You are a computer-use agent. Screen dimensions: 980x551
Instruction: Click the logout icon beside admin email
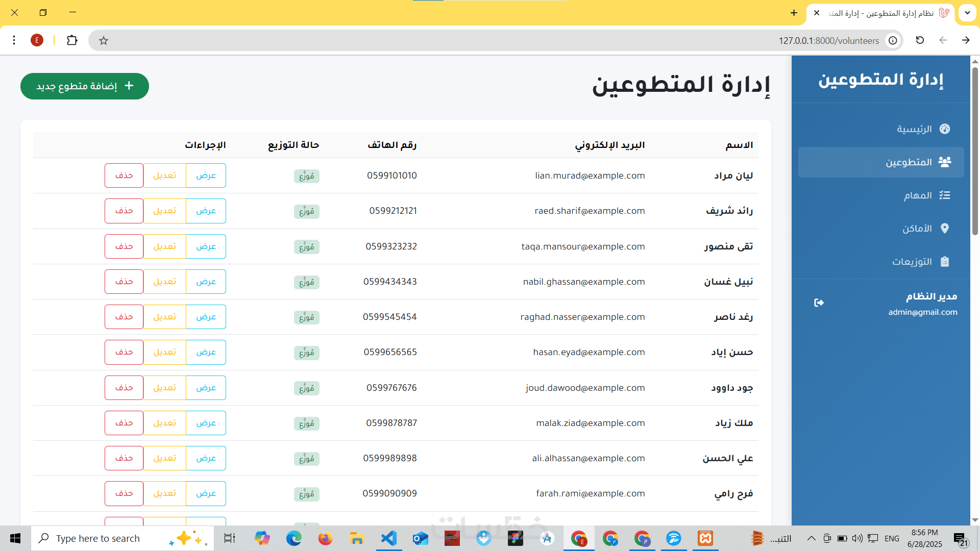click(819, 303)
